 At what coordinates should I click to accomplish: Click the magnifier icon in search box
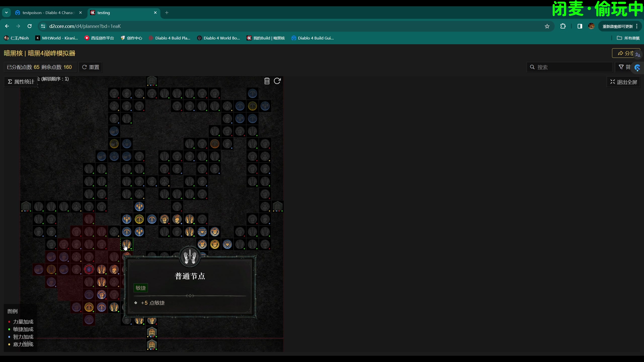(x=532, y=67)
